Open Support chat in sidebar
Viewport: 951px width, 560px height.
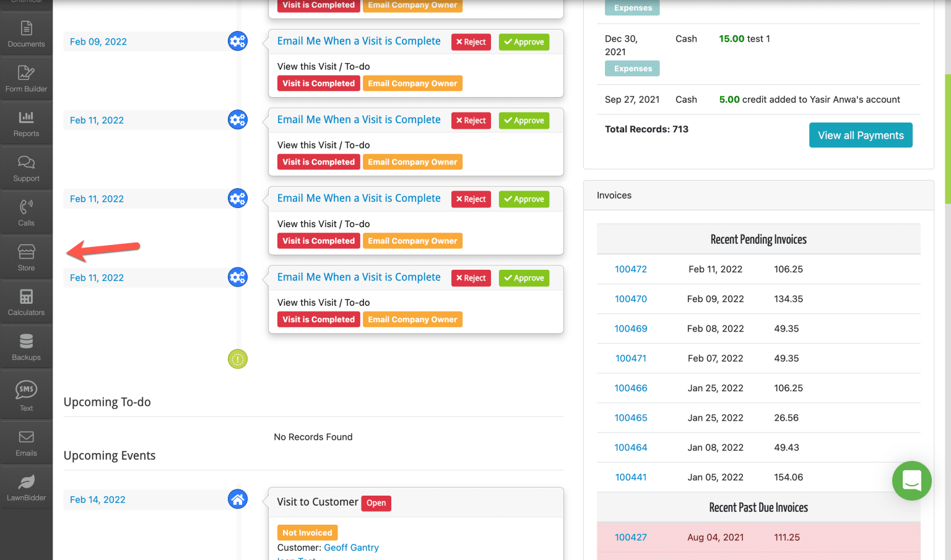point(26,168)
